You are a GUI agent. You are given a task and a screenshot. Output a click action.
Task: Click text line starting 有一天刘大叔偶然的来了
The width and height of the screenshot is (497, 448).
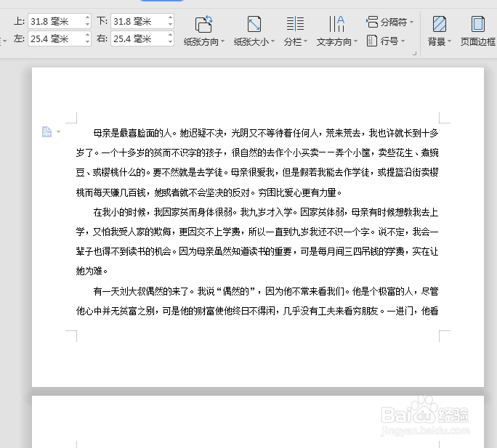click(x=266, y=291)
